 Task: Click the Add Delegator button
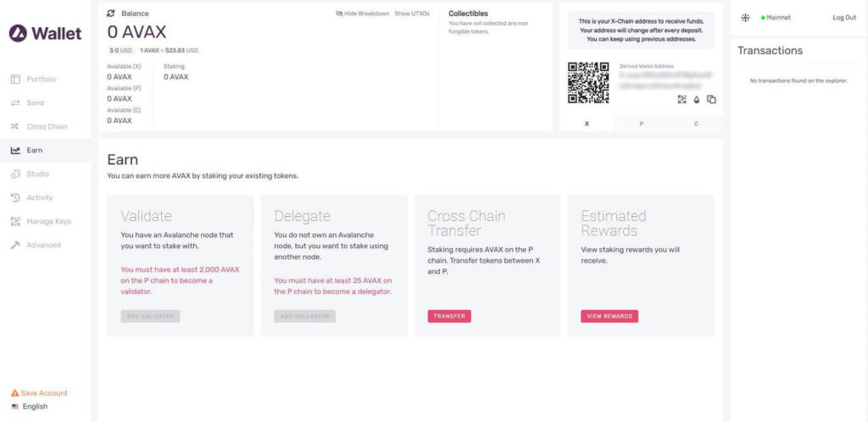tap(304, 316)
